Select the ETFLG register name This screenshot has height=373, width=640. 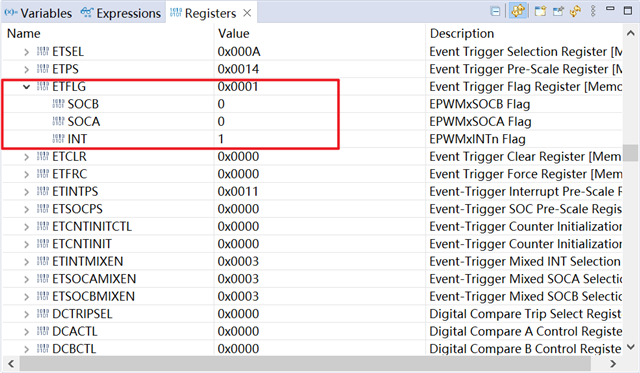click(69, 87)
